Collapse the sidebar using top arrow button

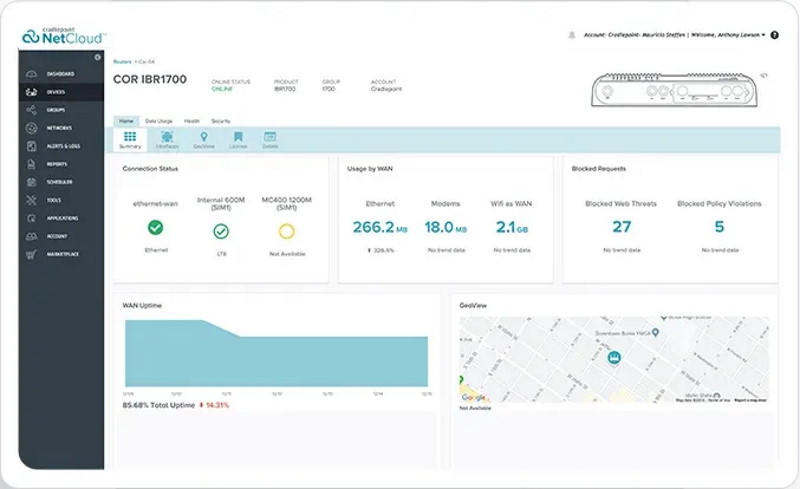(x=97, y=57)
